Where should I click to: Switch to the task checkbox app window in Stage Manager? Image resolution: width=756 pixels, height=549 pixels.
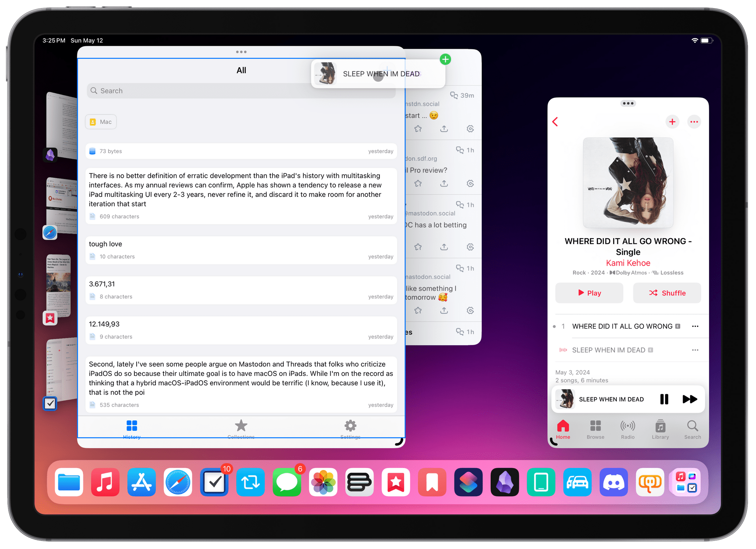61,369
